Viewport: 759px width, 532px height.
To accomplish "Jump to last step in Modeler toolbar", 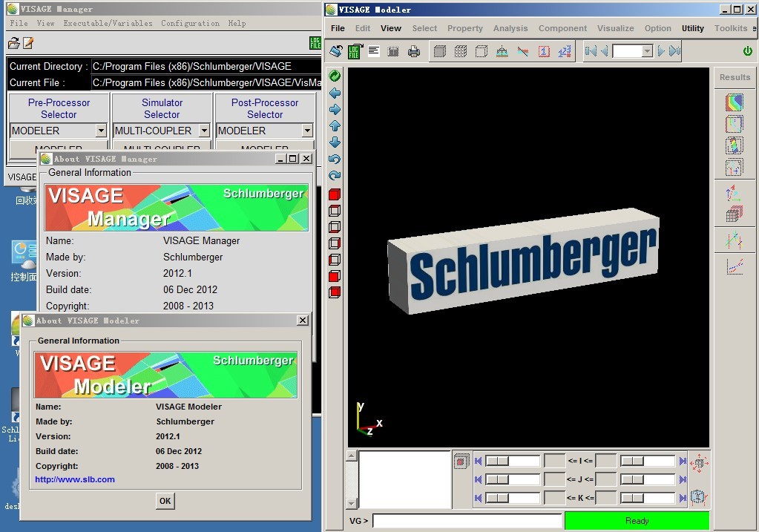I will pyautogui.click(x=674, y=51).
